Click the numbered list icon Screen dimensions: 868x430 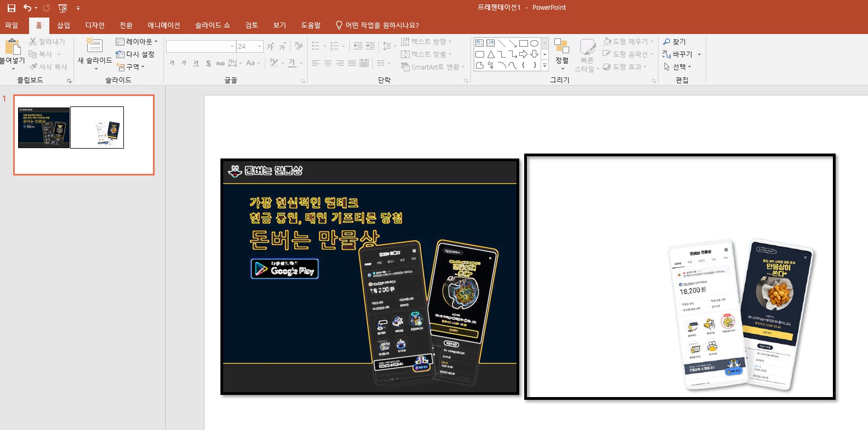[334, 46]
